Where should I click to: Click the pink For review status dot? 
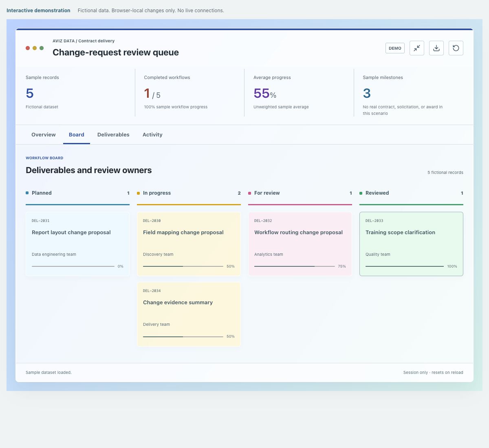[249, 193]
